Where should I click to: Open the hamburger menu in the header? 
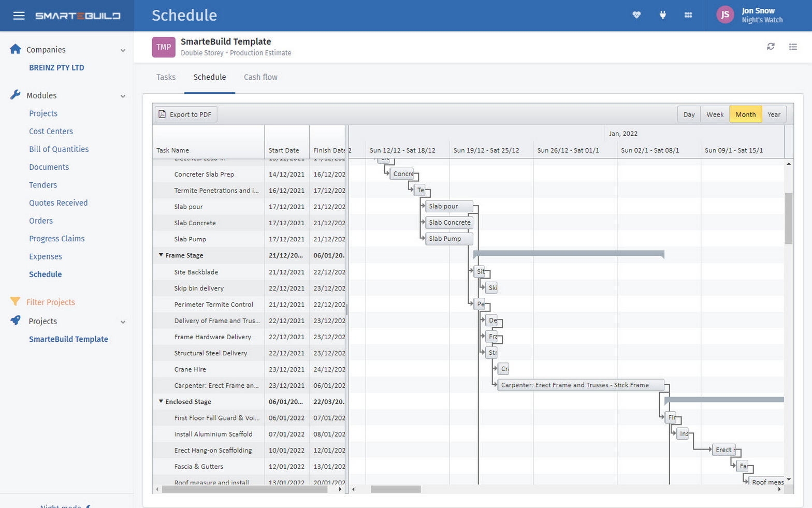tap(19, 16)
